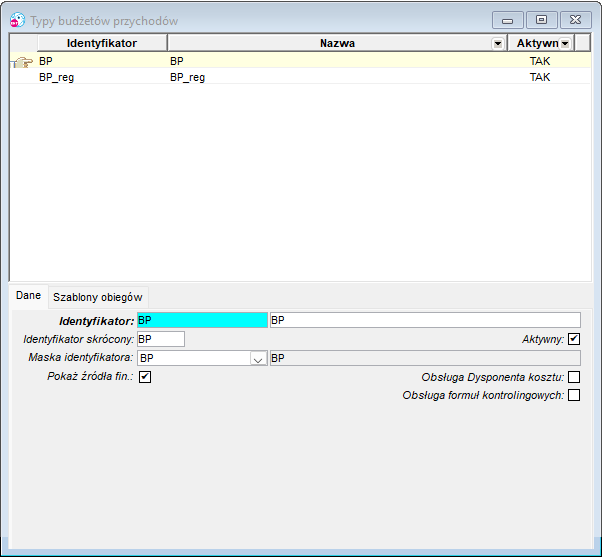Screen dimensions: 602x558
Task: Click the Identyfikator skrócony input field
Action: [161, 339]
